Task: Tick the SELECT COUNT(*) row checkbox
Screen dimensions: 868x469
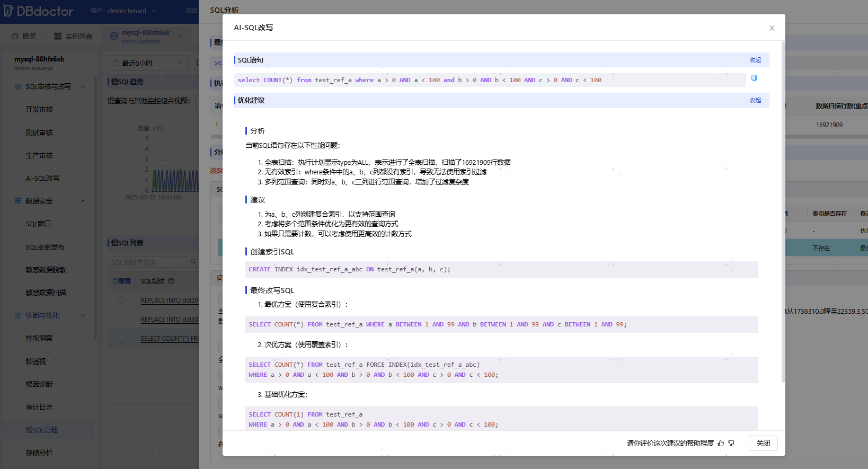Action: 121,338
